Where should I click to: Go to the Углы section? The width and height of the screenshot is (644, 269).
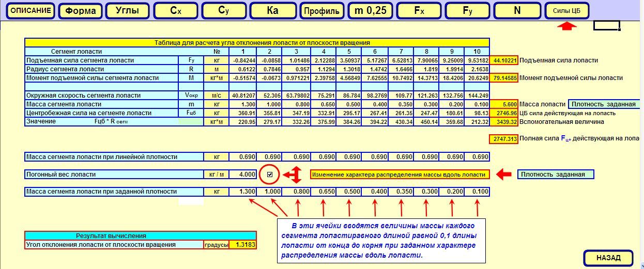127,11
